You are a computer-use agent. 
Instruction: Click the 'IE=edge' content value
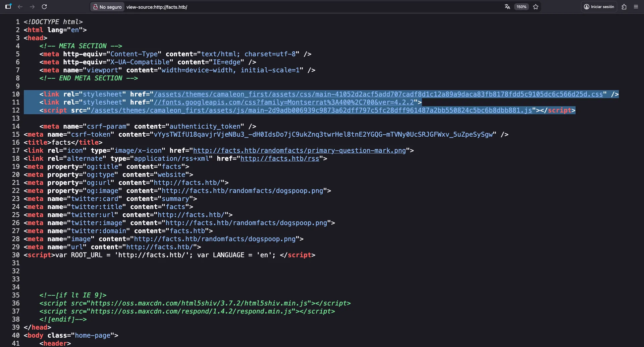pyautogui.click(x=227, y=62)
